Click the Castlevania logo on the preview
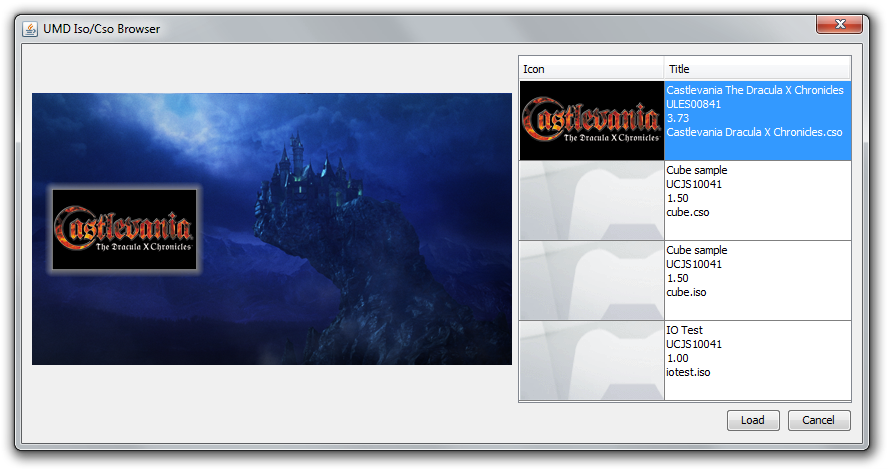Screen dimensions: 888x469 (125, 229)
